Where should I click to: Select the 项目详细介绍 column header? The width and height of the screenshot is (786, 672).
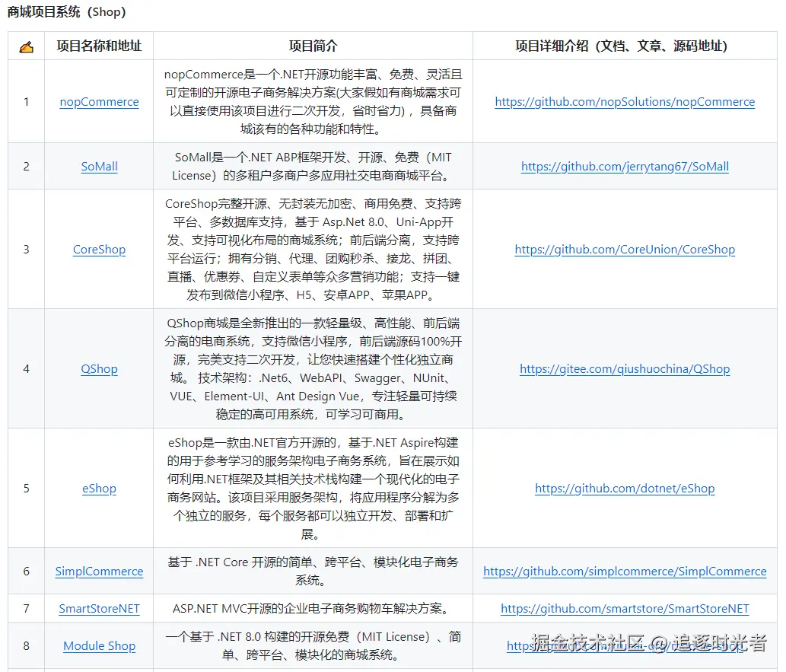(625, 46)
